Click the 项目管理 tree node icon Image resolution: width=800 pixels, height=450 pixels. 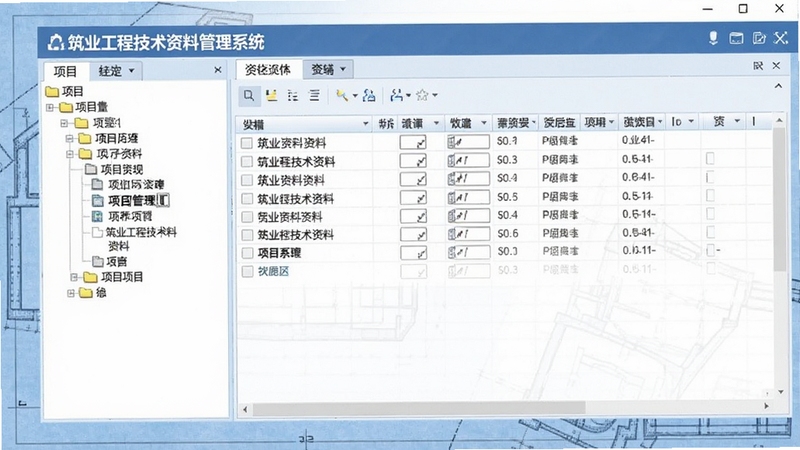click(97, 201)
